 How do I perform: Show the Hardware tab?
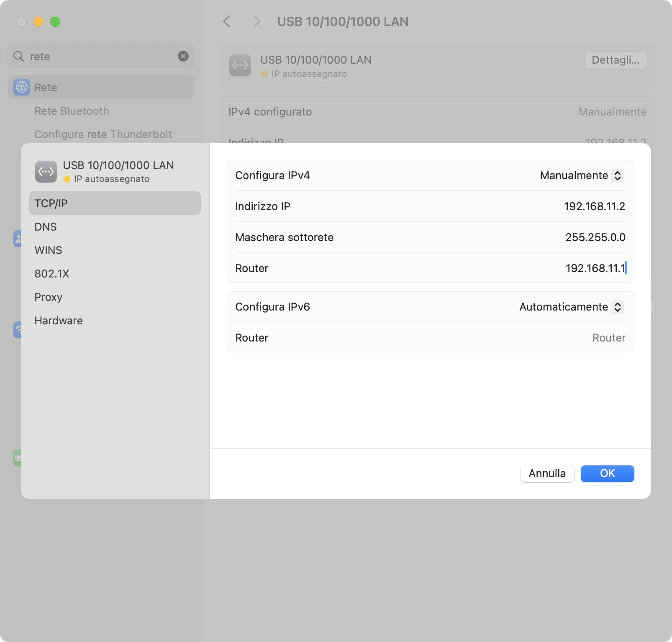point(59,321)
